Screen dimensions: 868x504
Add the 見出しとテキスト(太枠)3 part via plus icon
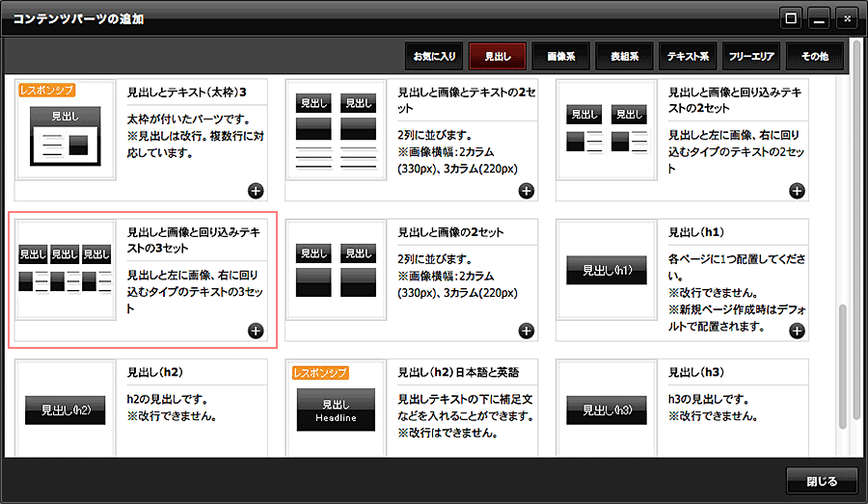point(256,191)
